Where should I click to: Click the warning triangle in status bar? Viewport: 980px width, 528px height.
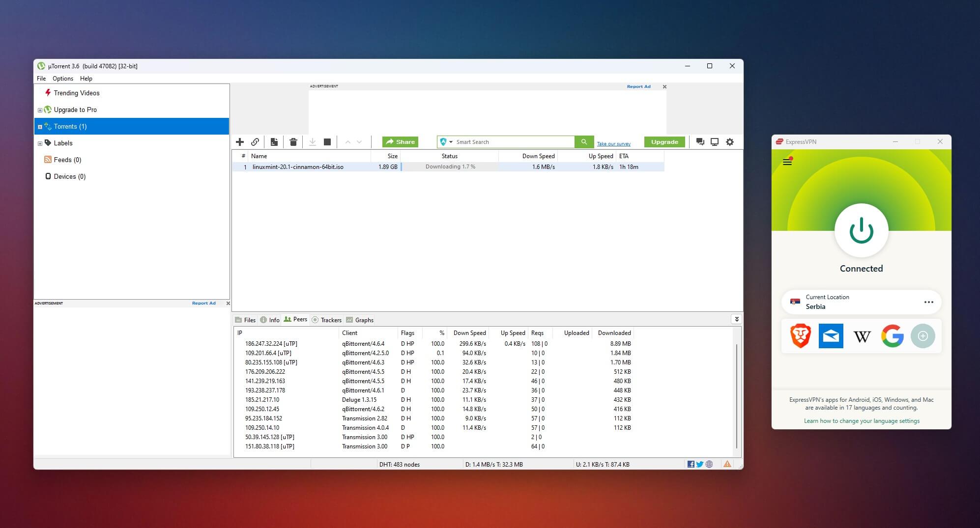click(x=727, y=464)
